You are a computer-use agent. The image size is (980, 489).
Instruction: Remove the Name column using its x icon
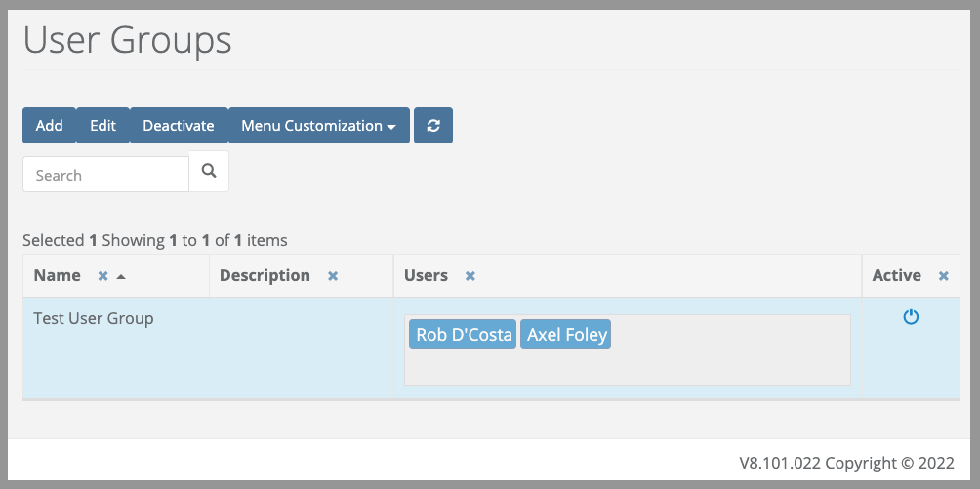[x=103, y=276]
